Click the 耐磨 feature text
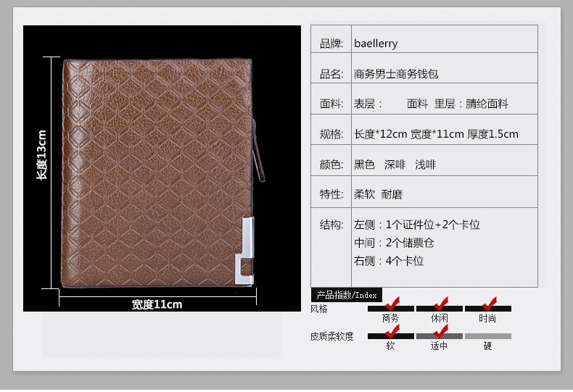 [392, 194]
